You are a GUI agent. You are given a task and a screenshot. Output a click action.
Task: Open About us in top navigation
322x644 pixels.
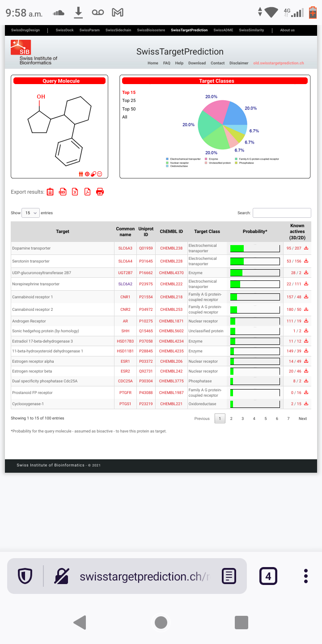coord(287,30)
